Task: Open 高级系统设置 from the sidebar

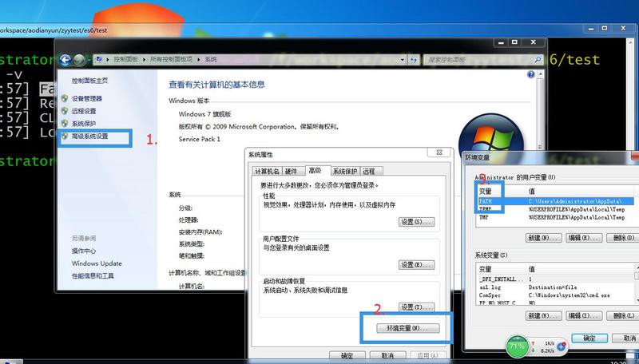Action: (89, 136)
